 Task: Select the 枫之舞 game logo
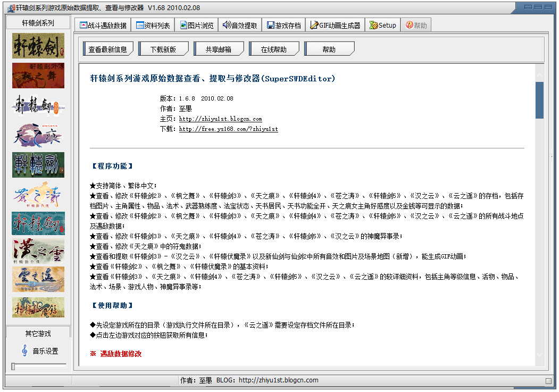[38, 76]
